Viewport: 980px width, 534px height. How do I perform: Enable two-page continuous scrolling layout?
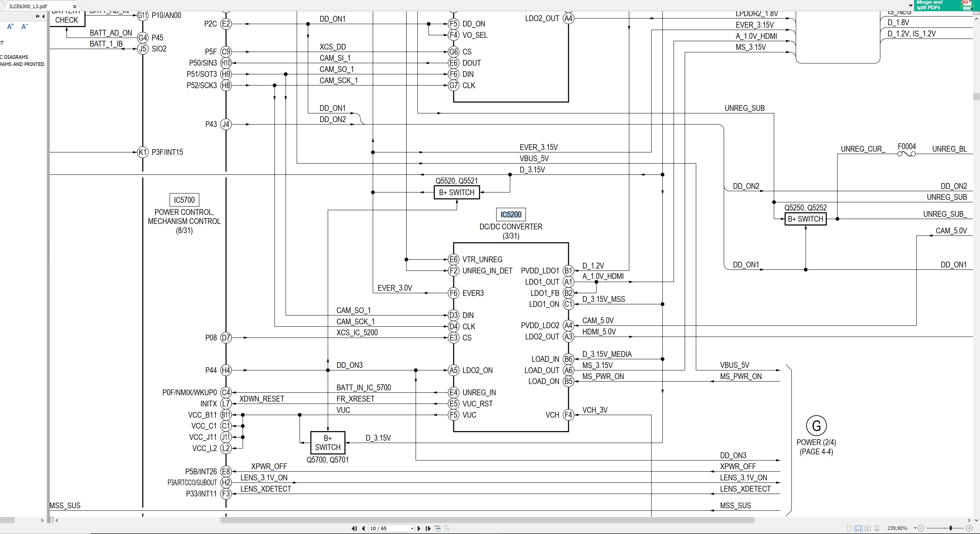[877, 528]
